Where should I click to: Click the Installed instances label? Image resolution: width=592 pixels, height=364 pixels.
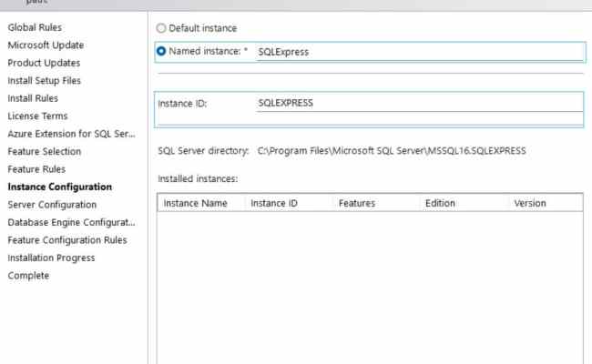(198, 178)
